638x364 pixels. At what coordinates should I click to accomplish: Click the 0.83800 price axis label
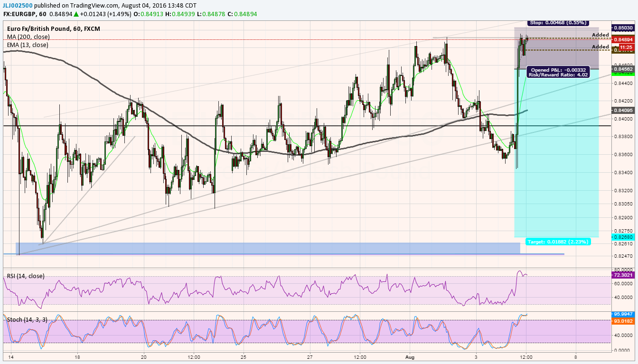(622, 137)
